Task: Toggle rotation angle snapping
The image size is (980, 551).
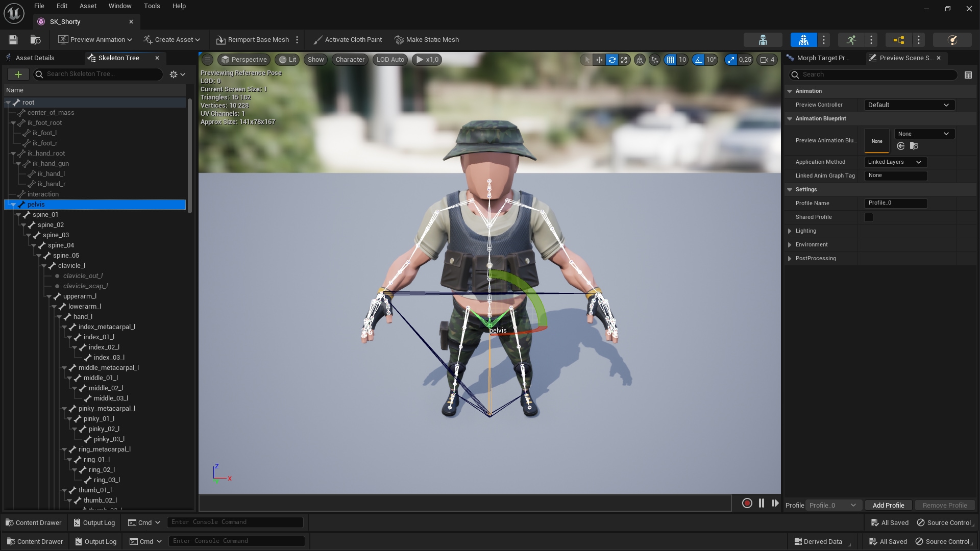Action: pos(698,60)
